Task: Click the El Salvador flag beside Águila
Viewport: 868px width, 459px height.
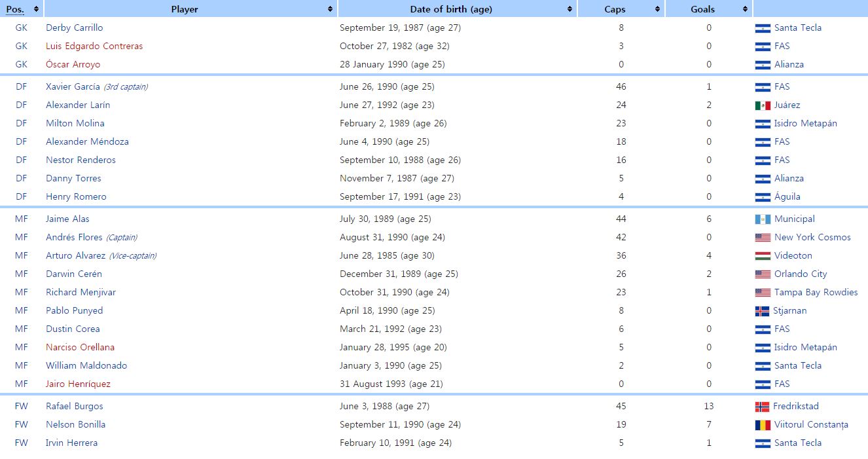Action: point(763,197)
